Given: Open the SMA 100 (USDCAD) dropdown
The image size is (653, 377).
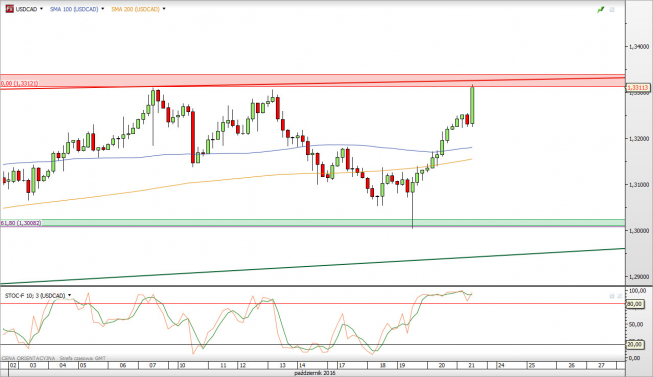Looking at the screenshot, I should [x=102, y=9].
